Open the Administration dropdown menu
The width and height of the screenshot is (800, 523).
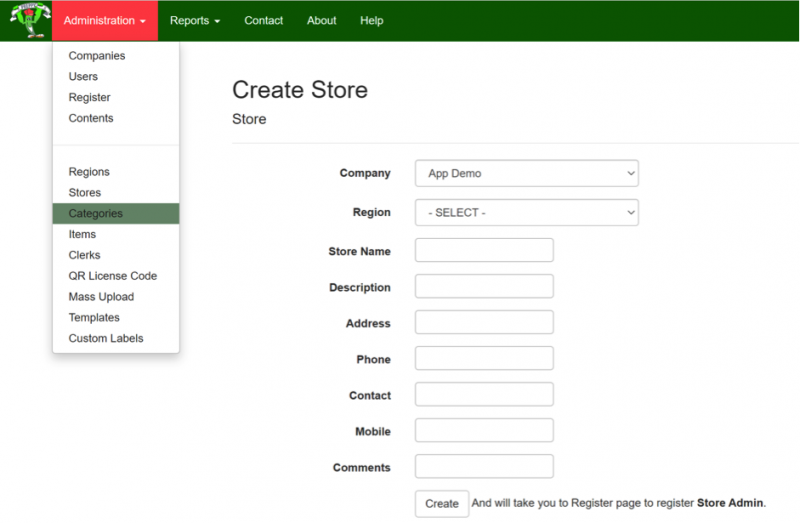point(104,21)
